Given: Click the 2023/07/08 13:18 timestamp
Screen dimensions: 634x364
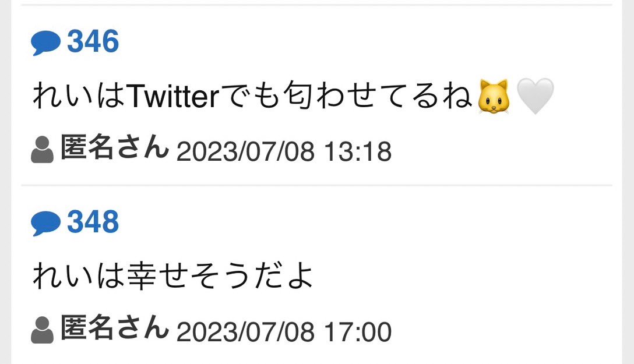Looking at the screenshot, I should [284, 151].
